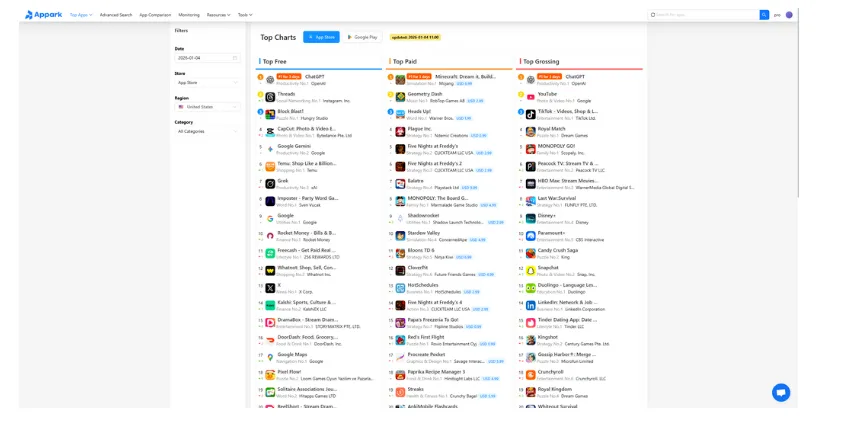Click the Snapchat app icon in Top Grossing
Viewport: 841px width, 421px height.
click(531, 270)
